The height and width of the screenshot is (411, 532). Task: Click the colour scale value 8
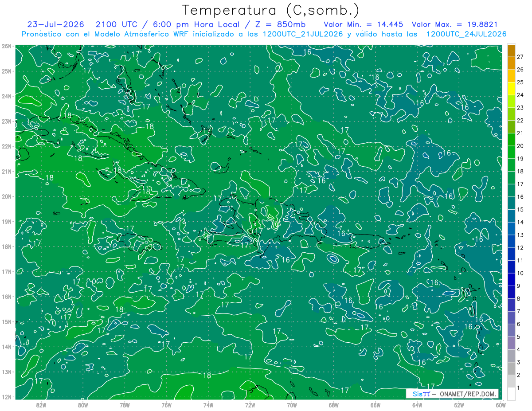tap(519, 299)
